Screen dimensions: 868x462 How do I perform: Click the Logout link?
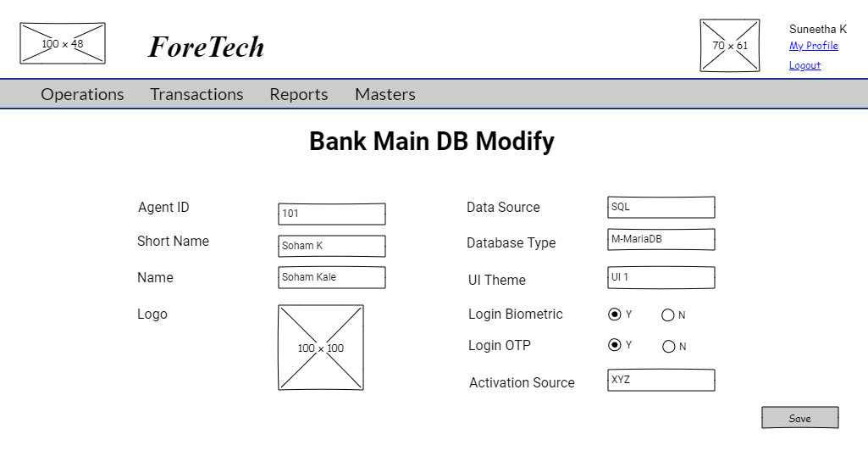click(804, 65)
